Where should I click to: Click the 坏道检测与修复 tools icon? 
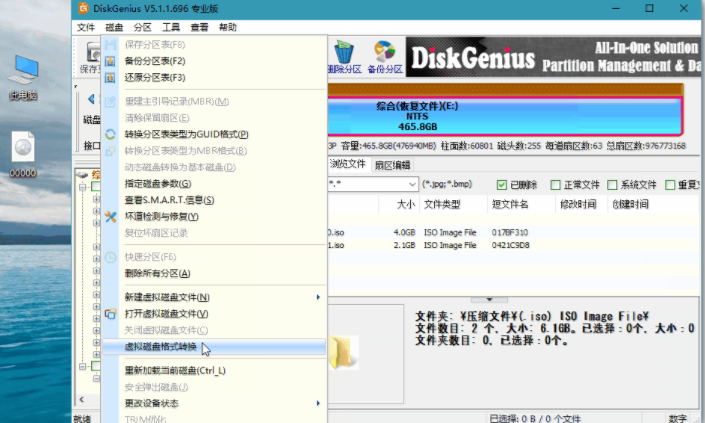click(x=110, y=217)
